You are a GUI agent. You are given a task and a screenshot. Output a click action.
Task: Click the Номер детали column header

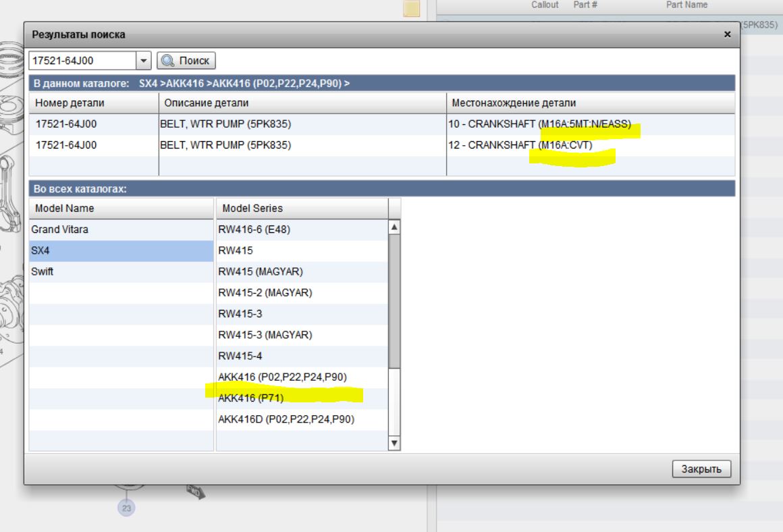(x=70, y=103)
